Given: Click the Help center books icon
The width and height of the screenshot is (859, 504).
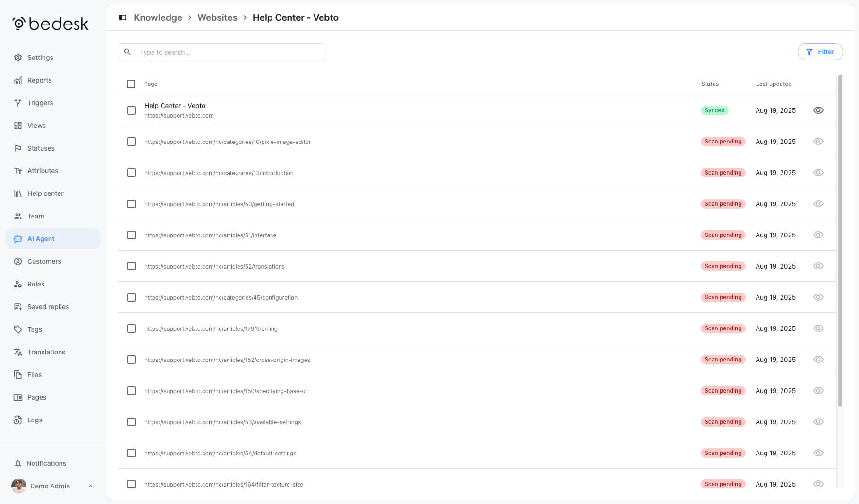Looking at the screenshot, I should pos(18,193).
